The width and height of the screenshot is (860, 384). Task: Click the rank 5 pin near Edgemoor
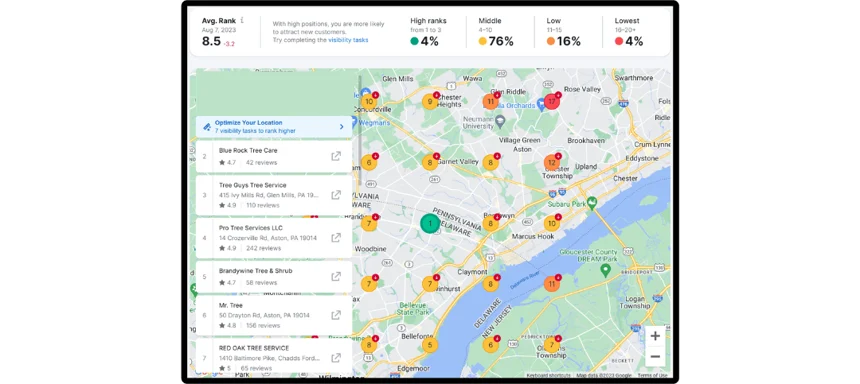[430, 345]
